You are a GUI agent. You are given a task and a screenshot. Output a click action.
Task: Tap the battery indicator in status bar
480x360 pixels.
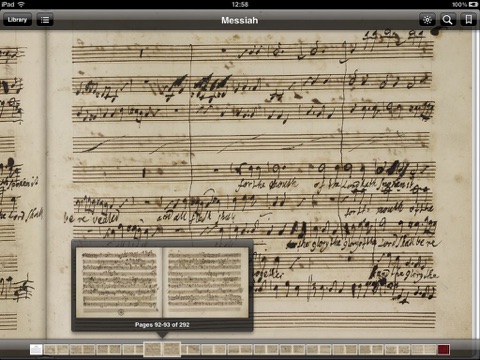[x=473, y=4]
